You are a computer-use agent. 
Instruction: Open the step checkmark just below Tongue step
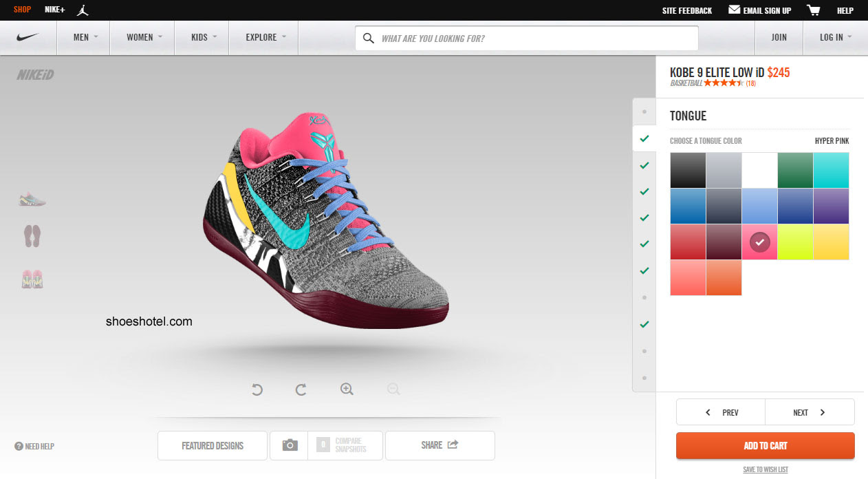pos(644,165)
